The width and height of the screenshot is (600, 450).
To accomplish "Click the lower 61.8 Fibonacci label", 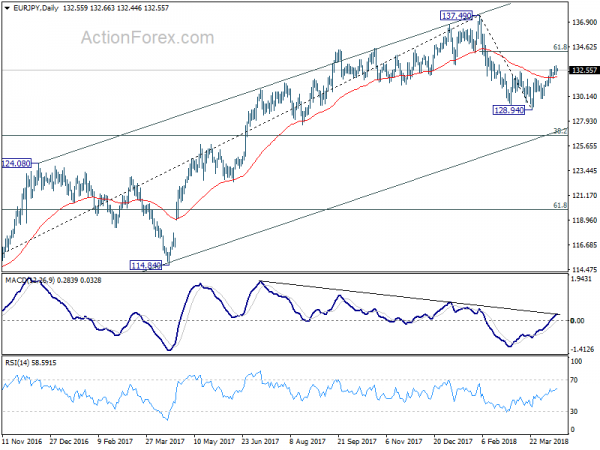I will coord(560,205).
